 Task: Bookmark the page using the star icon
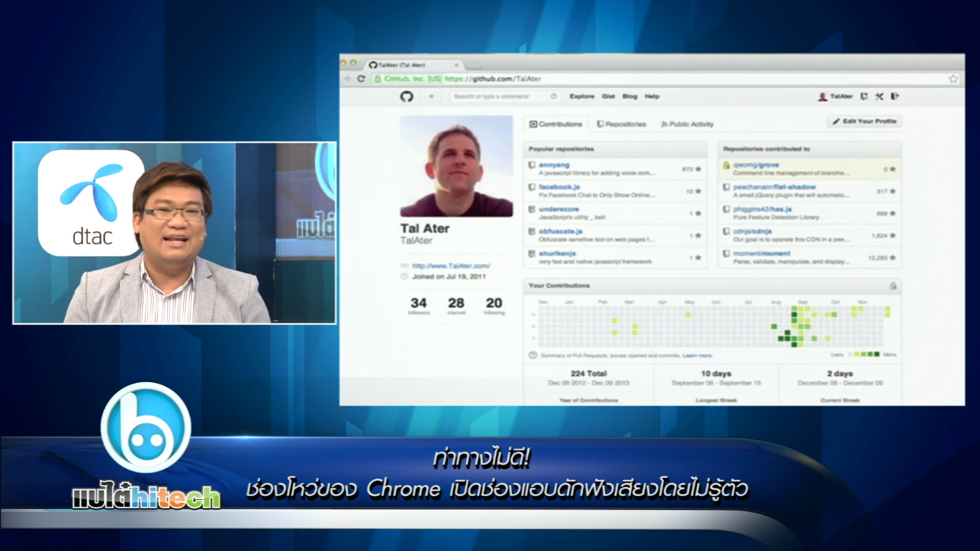(x=953, y=79)
